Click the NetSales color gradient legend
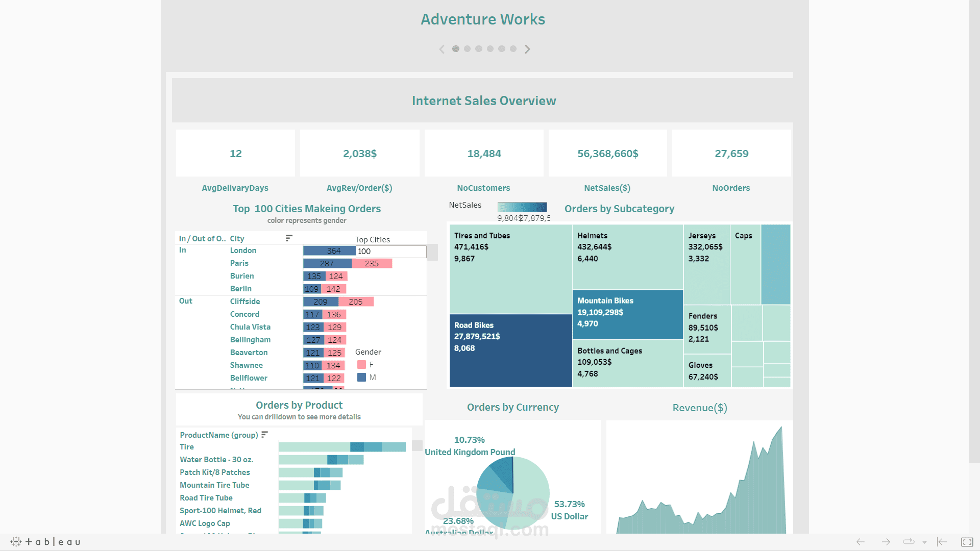 (x=522, y=207)
